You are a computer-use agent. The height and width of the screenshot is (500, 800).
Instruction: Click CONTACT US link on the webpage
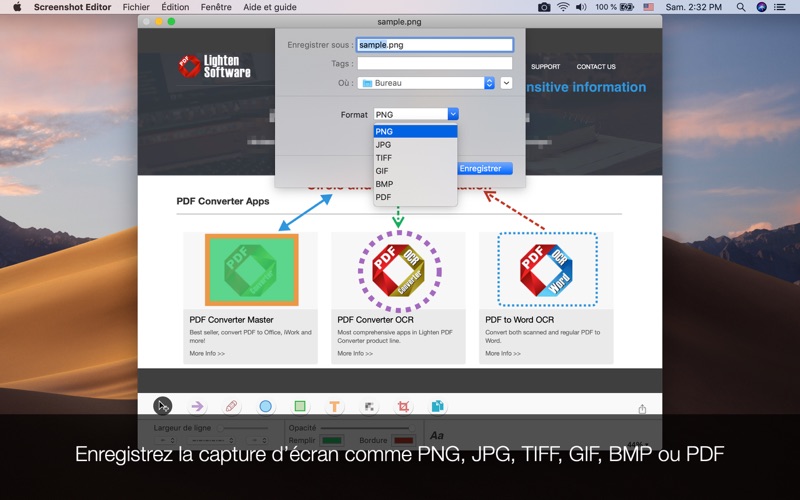click(596, 66)
